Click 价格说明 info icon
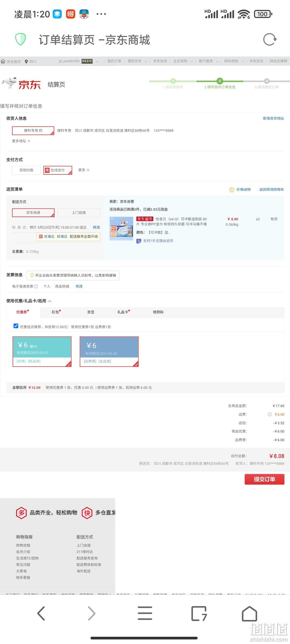 [232, 190]
